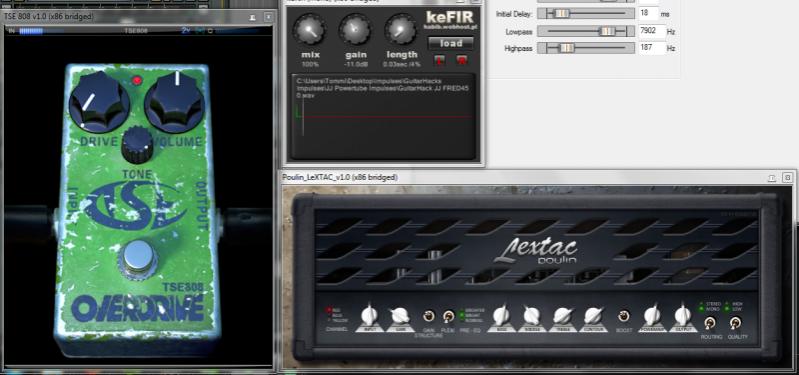This screenshot has height=375, width=799.
Task: Click the Lowpass frequency slider
Action: tap(586, 32)
